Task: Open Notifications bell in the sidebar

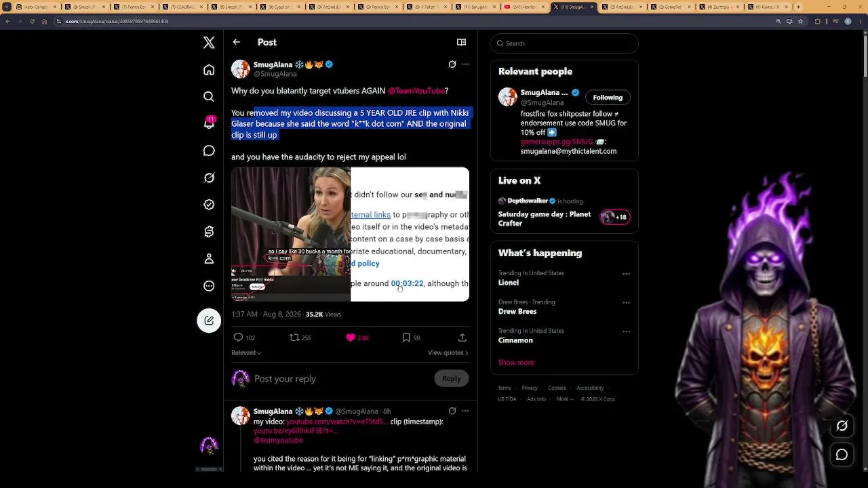Action: click(209, 123)
